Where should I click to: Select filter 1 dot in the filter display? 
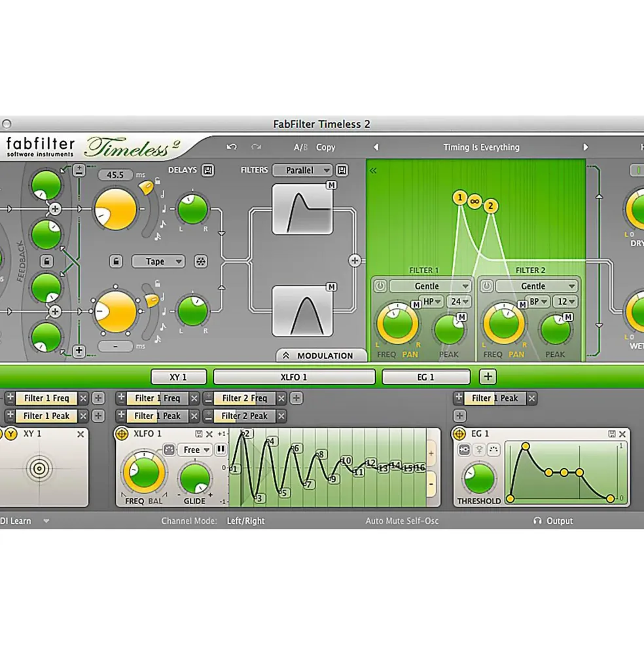point(459,198)
